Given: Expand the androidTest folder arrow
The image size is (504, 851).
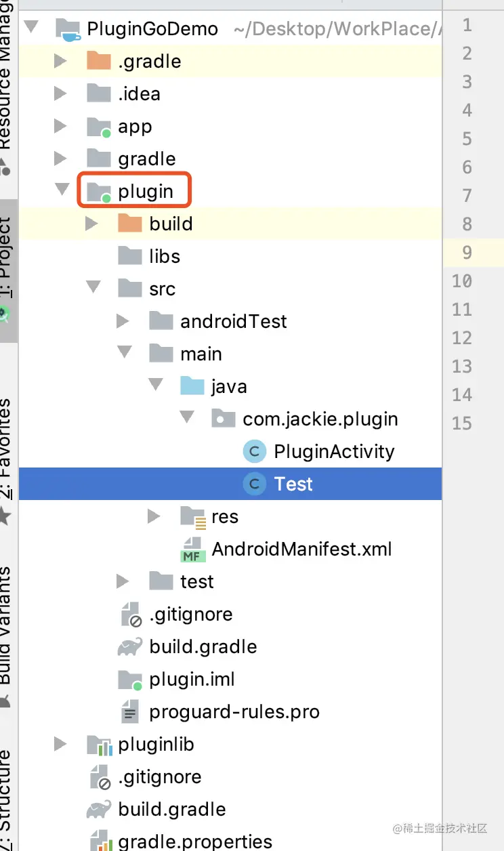Looking at the screenshot, I should (x=123, y=321).
